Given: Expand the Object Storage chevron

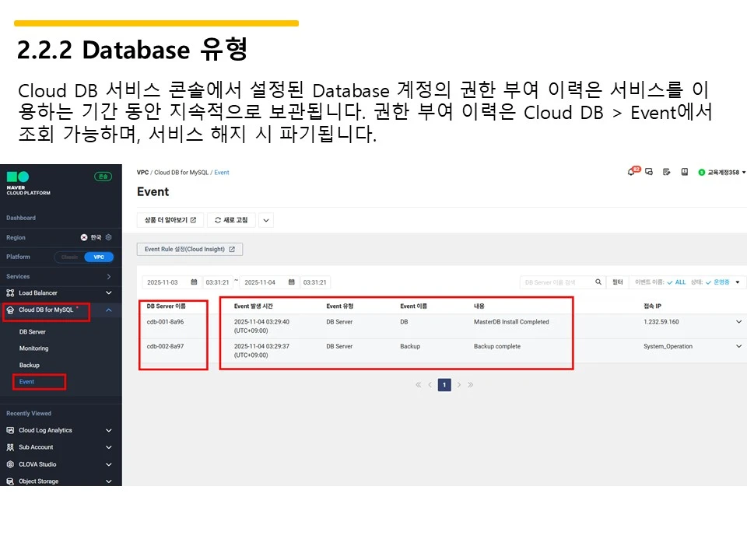Looking at the screenshot, I should (x=109, y=481).
